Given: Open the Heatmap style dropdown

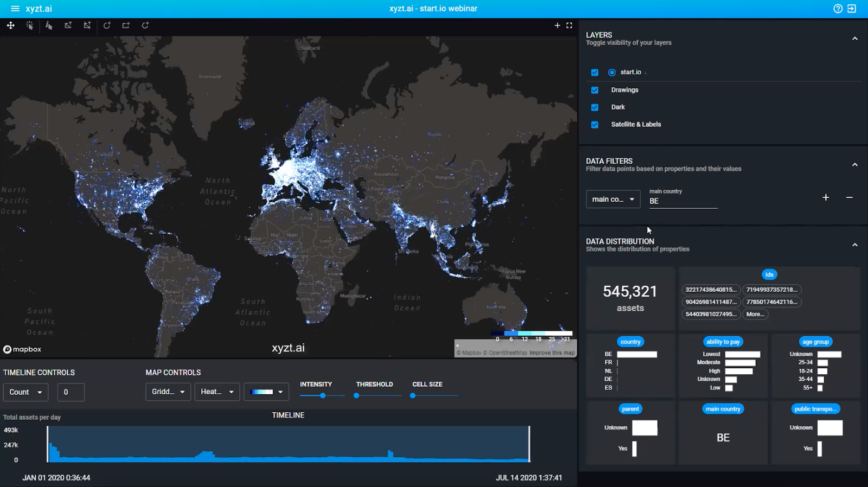Looking at the screenshot, I should (217, 392).
